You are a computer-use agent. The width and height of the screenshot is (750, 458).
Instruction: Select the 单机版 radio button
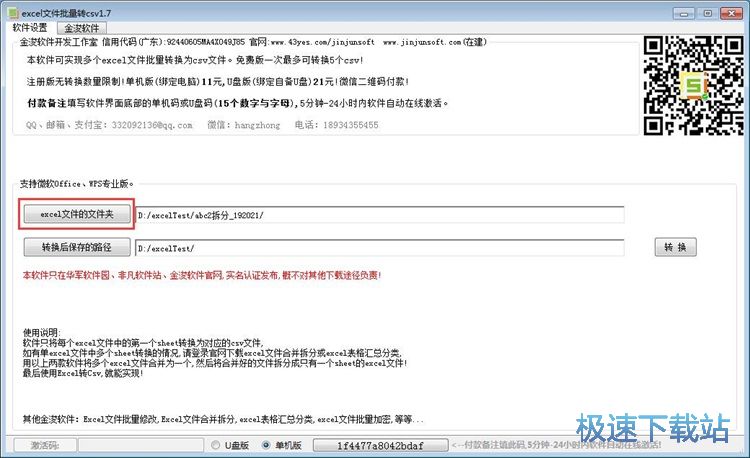282,445
